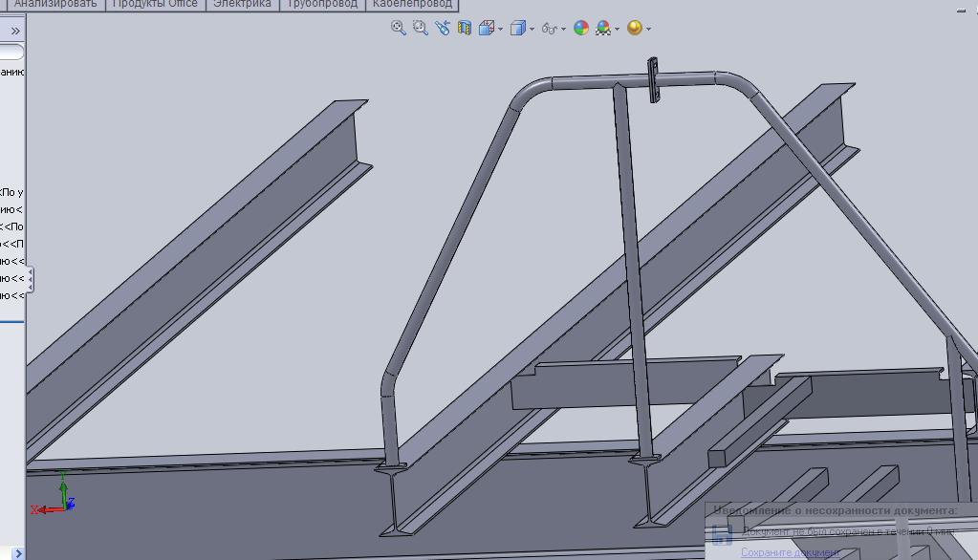Switch to the Анализировать tab

click(x=55, y=5)
